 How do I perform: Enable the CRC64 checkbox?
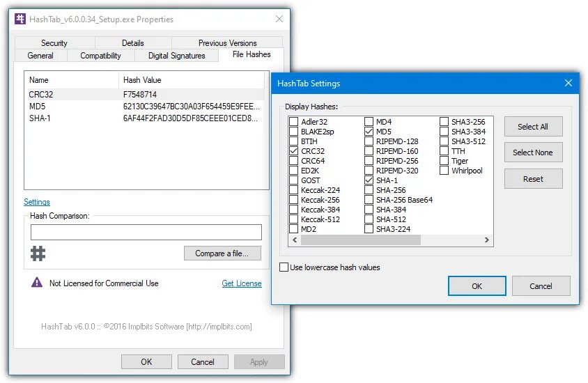click(x=293, y=160)
